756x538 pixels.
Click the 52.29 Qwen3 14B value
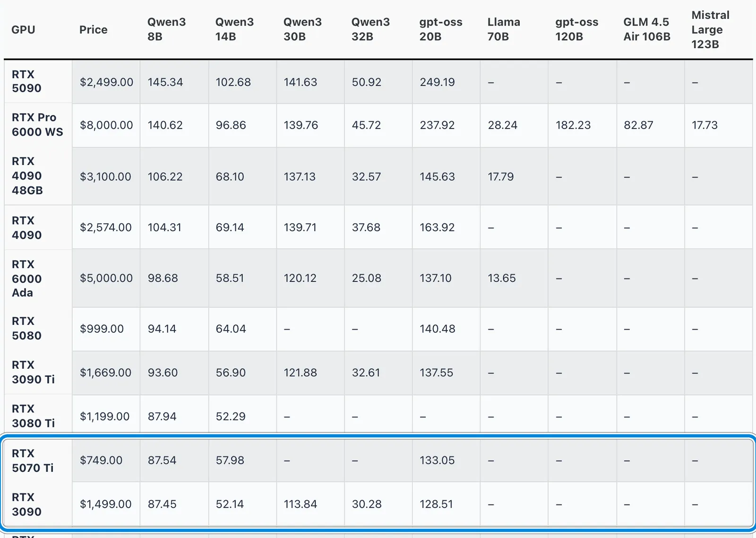click(x=231, y=417)
